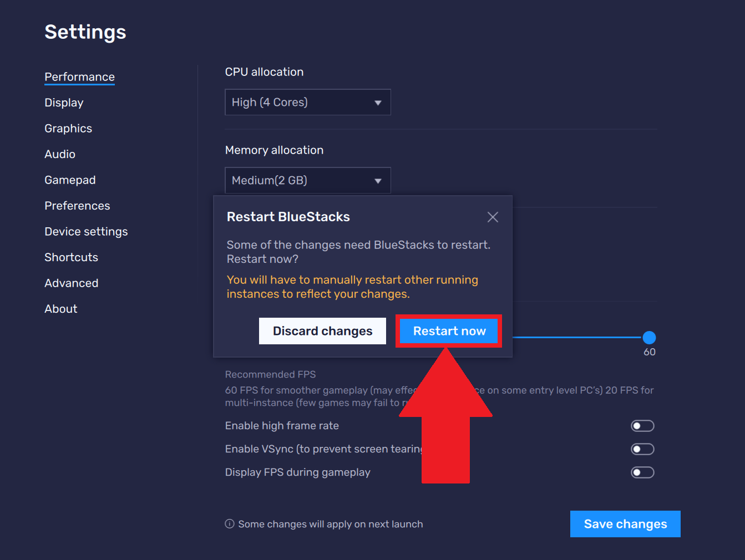Toggle Enable VSync switch
Viewport: 745px width, 560px height.
642,449
